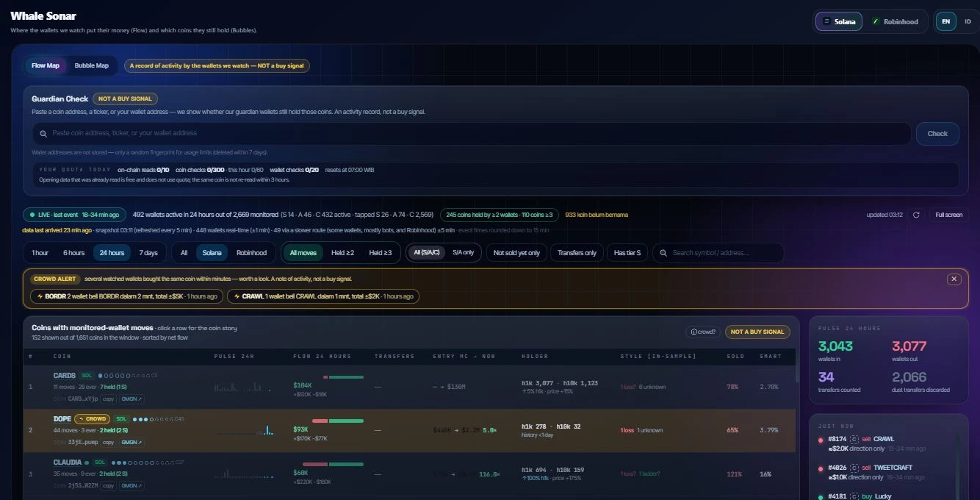Viewport: 980px width, 500px height.
Task: Open the CRAWL lightning crowd alert chip
Action: pos(323,296)
